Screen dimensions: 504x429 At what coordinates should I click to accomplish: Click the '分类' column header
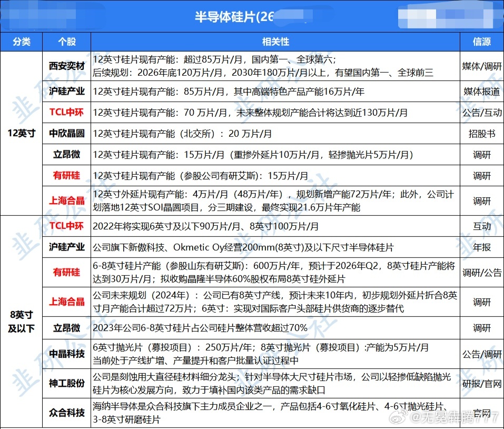22,42
